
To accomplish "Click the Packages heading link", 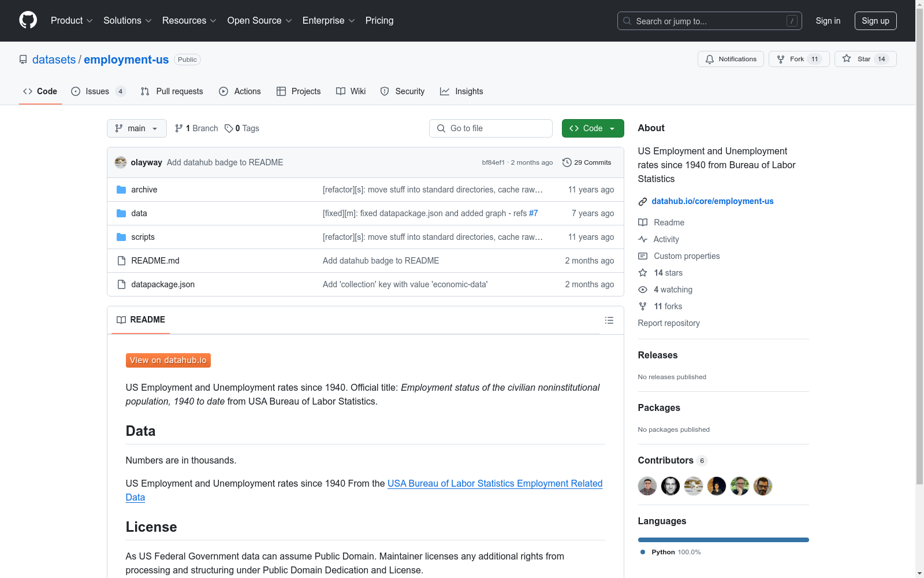I will (x=659, y=407).
